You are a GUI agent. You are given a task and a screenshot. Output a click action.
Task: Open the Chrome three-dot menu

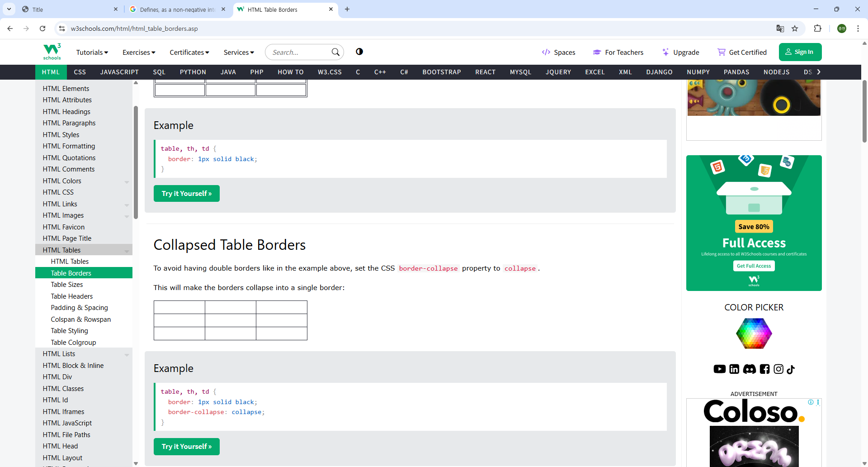tap(858, 29)
